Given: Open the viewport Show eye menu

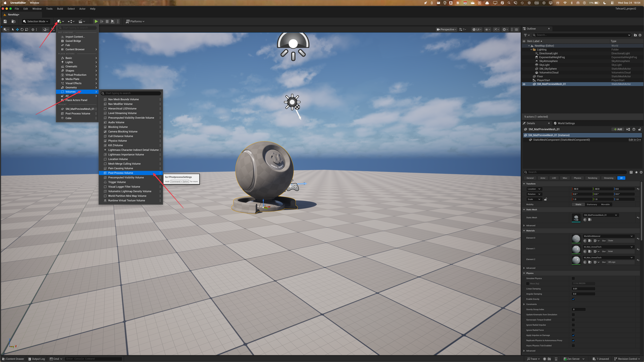Looking at the screenshot, I should [488, 29].
